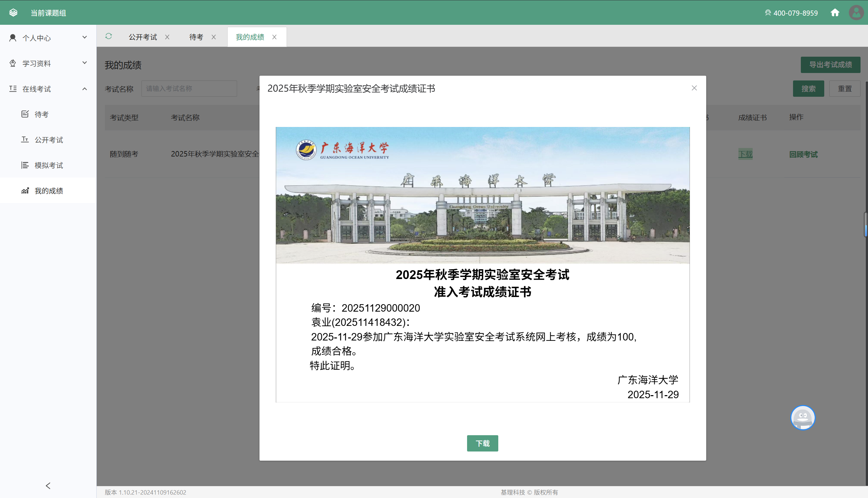The height and width of the screenshot is (498, 868).
Task: Open the user avatar profile icon
Action: click(x=856, y=13)
